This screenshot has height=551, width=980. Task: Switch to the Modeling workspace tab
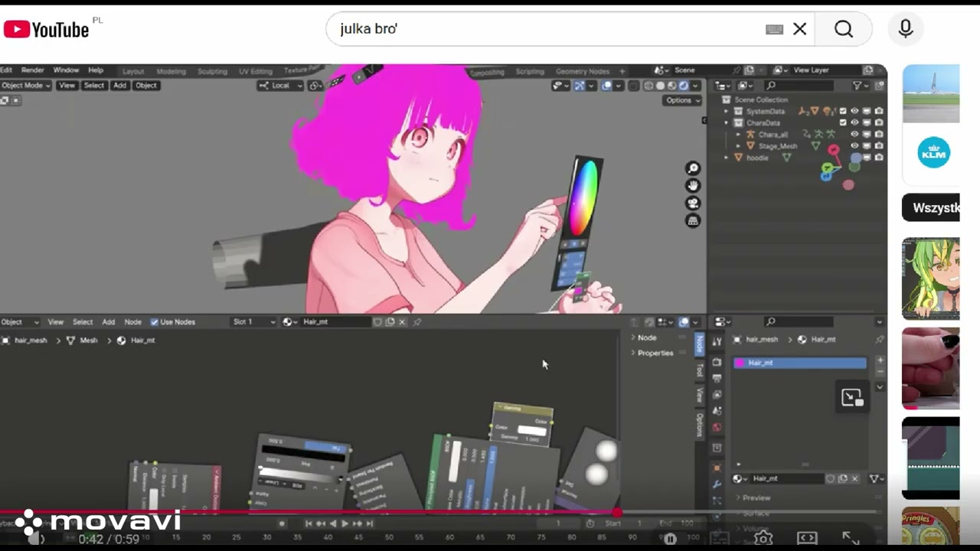[171, 71]
